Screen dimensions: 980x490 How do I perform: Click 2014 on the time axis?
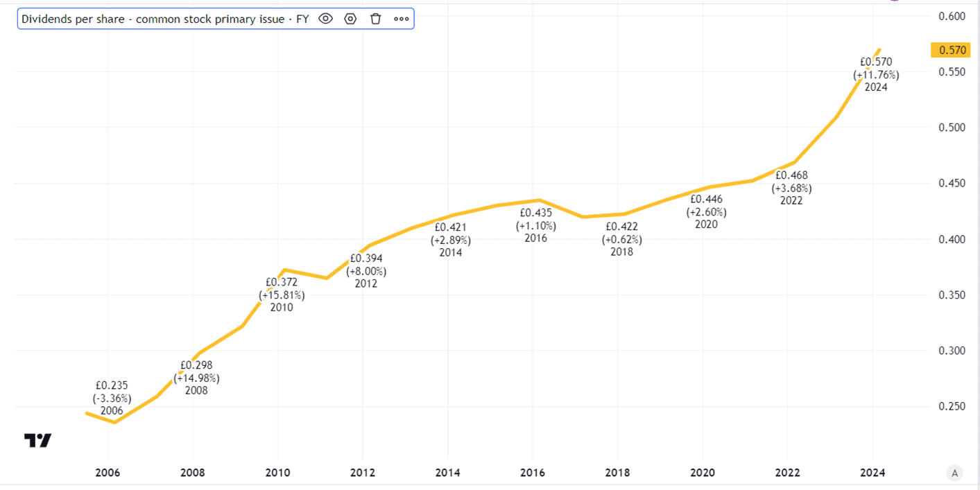pos(448,473)
